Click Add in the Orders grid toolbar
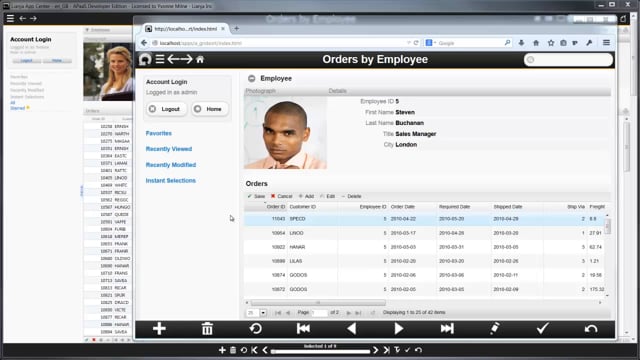This screenshot has height=360, width=640. (306, 196)
